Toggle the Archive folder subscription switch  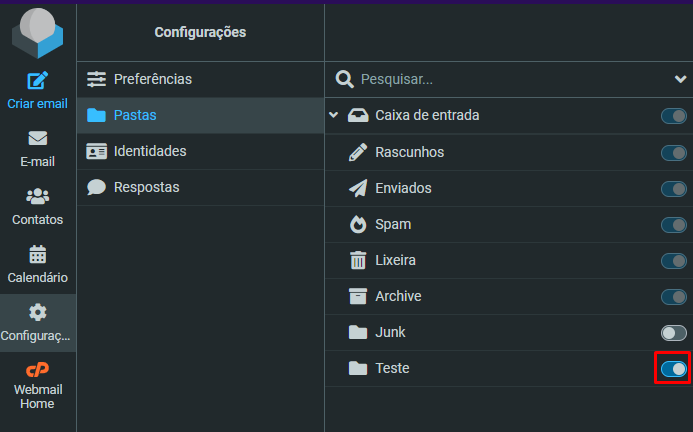(674, 297)
